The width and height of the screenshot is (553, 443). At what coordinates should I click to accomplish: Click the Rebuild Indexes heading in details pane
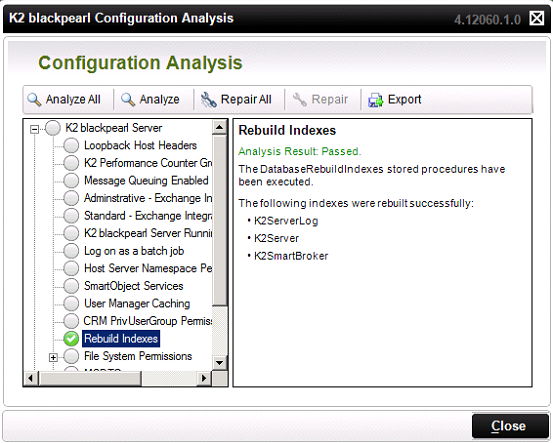pos(287,131)
